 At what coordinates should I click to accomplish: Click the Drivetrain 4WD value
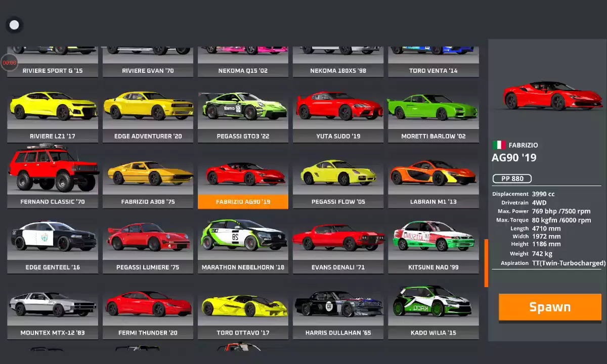click(x=539, y=203)
